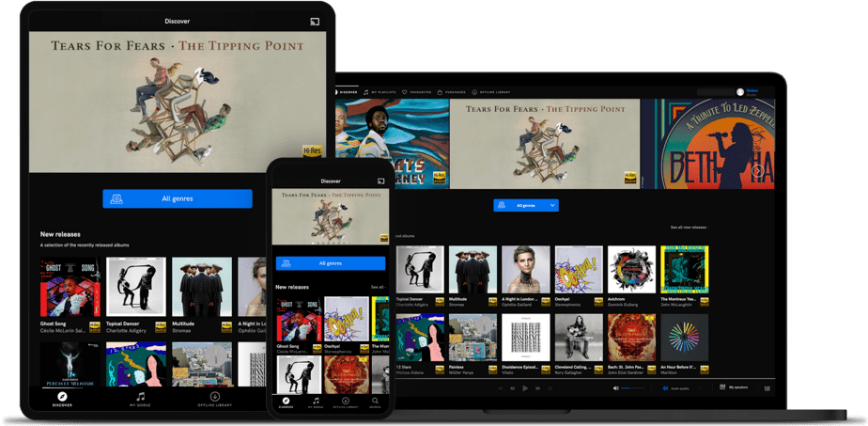This screenshot has height=426, width=868.
Task: Open the play queue icon in the laptop player
Action: click(x=767, y=387)
